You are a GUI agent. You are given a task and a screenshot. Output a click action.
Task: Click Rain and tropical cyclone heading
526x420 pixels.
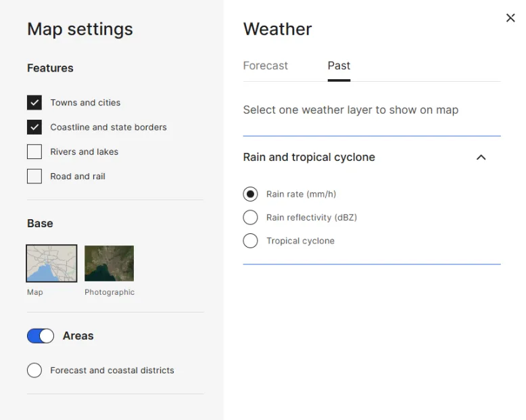[x=309, y=158]
